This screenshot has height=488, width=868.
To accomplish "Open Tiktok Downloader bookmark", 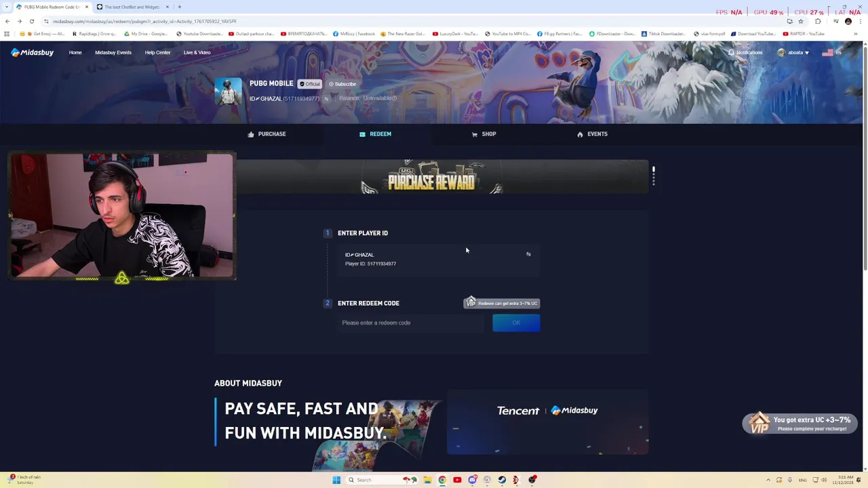I will 663,34.
